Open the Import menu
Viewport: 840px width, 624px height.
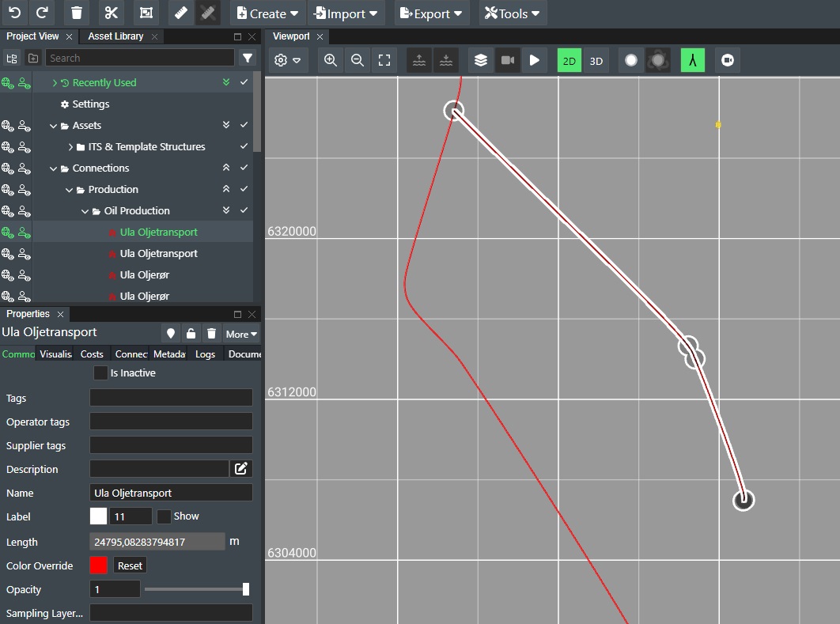coord(346,13)
